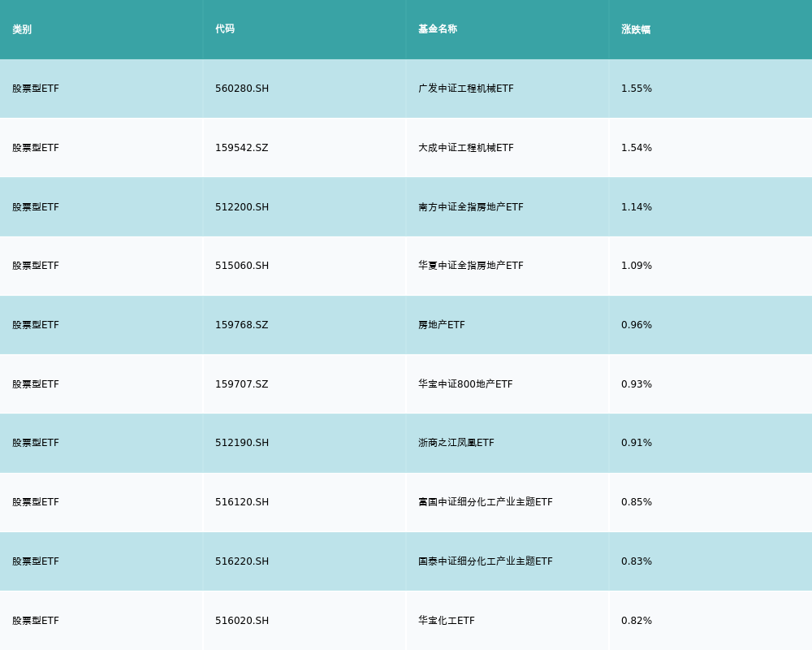Viewport: 812px width, 650px height.
Task: Select fund code 512190.SH
Action: [x=242, y=443]
